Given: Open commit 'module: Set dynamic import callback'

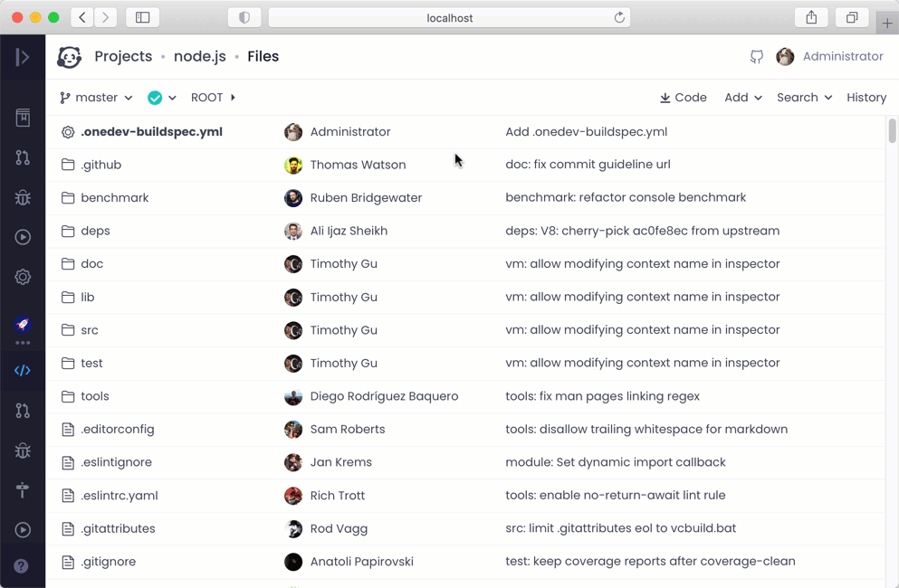Looking at the screenshot, I should [x=616, y=462].
